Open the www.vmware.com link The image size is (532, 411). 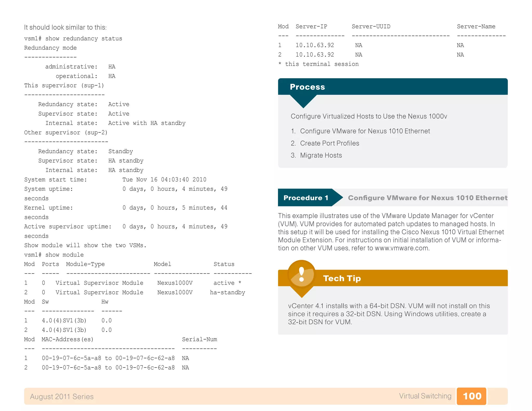pos(402,248)
